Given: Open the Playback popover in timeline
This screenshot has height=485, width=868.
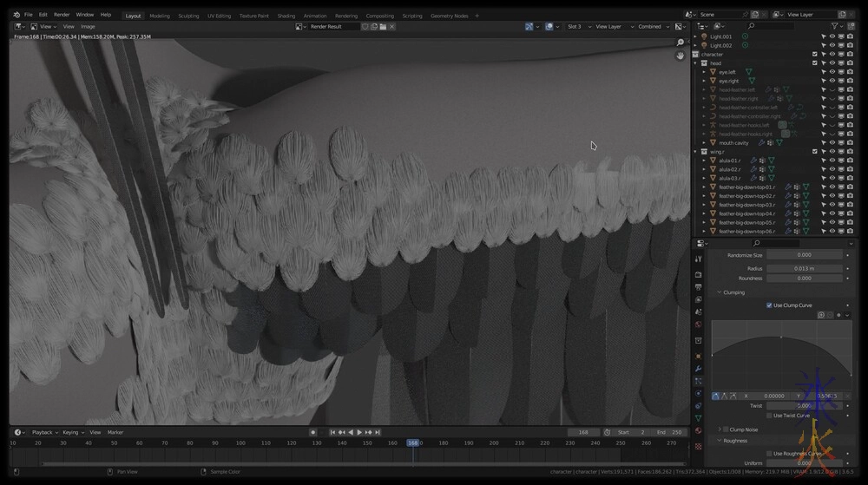Looking at the screenshot, I should pos(43,432).
